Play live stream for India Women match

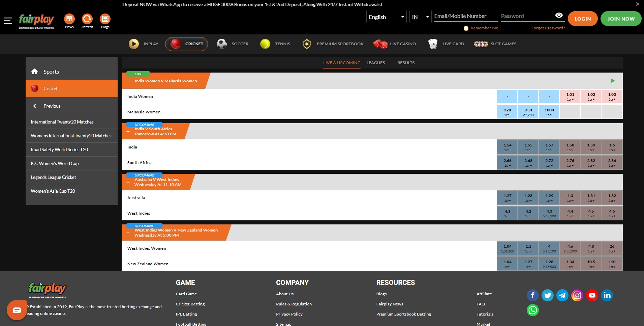click(613, 81)
